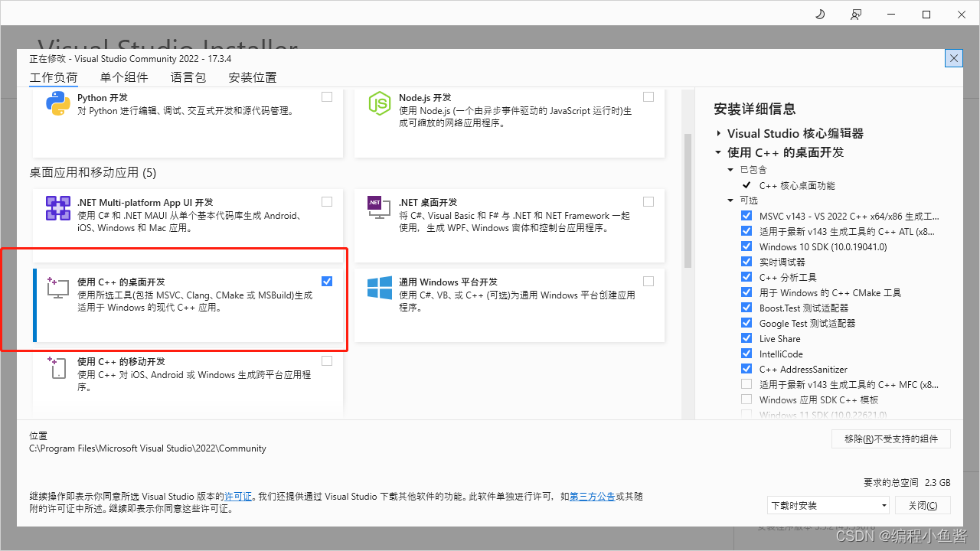
Task: Click the install path C:\Program Files\Microsoft Visual Studio text
Action: 148,448
